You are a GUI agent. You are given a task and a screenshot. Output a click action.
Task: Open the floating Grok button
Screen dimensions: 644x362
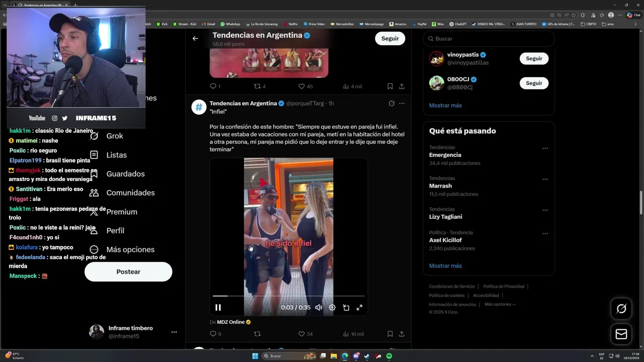(x=621, y=309)
